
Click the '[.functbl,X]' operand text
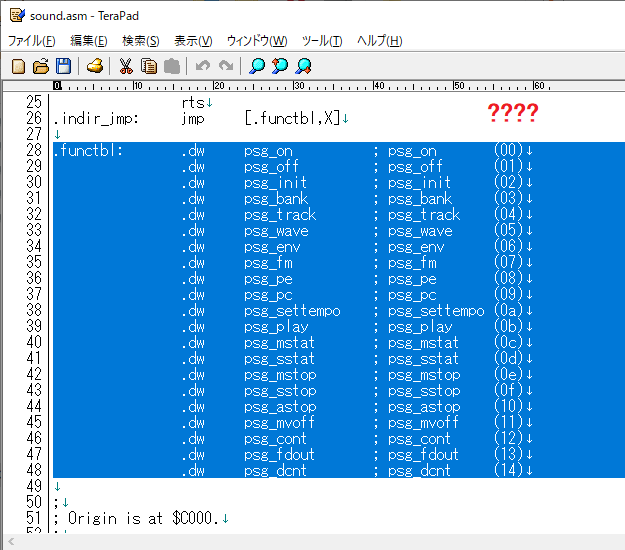293,118
